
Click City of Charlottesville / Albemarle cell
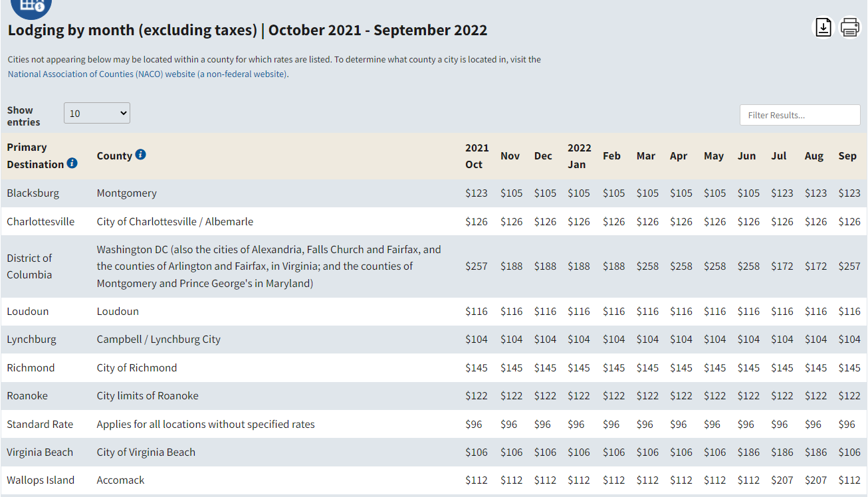coord(175,221)
